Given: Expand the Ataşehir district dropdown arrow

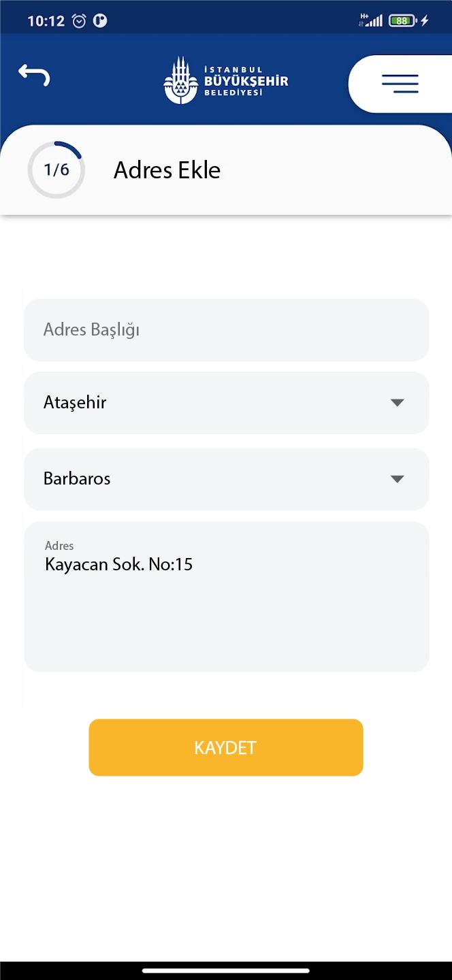Looking at the screenshot, I should [x=398, y=403].
